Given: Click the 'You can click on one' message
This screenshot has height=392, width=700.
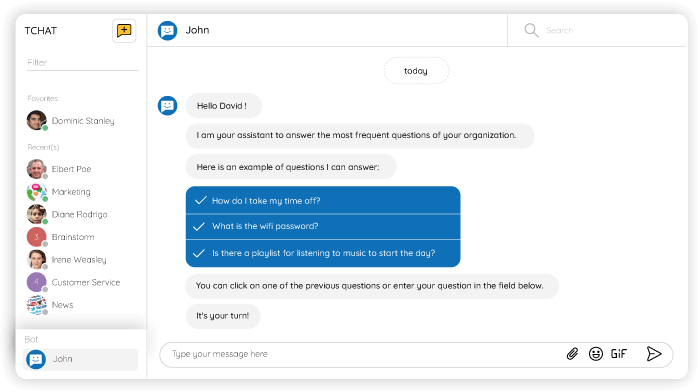Looking at the screenshot, I should click(x=372, y=286).
